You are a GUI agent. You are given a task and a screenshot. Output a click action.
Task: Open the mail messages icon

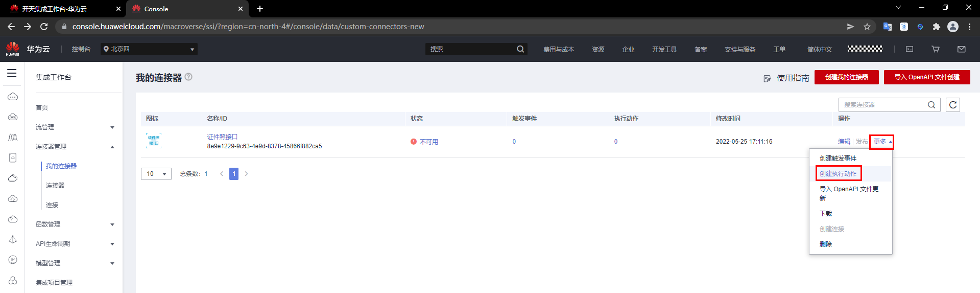pyautogui.click(x=962, y=49)
